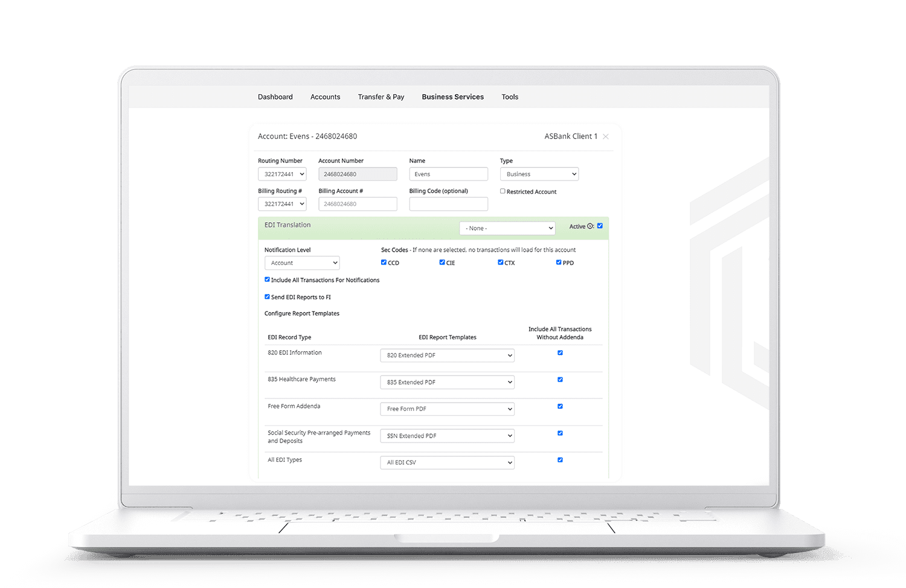Click the Free Form Addenda row label
Image resolution: width=906 pixels, height=588 pixels.
click(x=294, y=406)
